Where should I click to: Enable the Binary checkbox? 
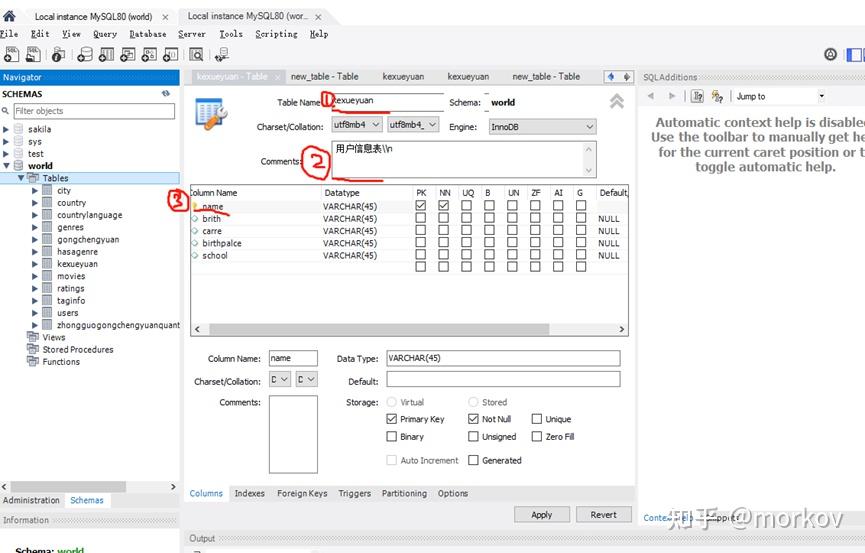[392, 437]
